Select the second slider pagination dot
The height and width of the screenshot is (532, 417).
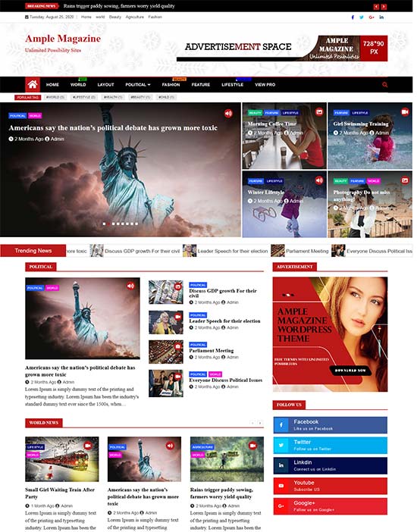pos(108,224)
